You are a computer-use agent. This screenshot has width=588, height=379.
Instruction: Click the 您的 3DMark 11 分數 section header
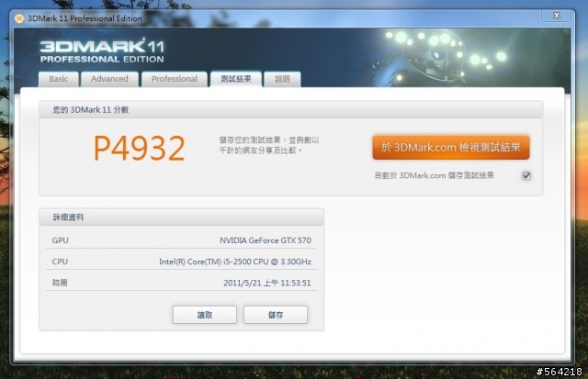[x=291, y=110]
